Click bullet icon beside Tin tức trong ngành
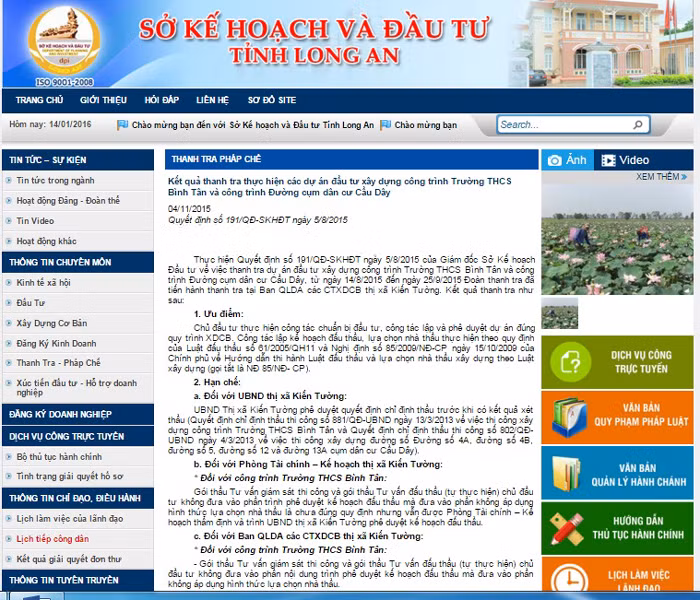Screen dimensions: 700x600 click(8, 180)
